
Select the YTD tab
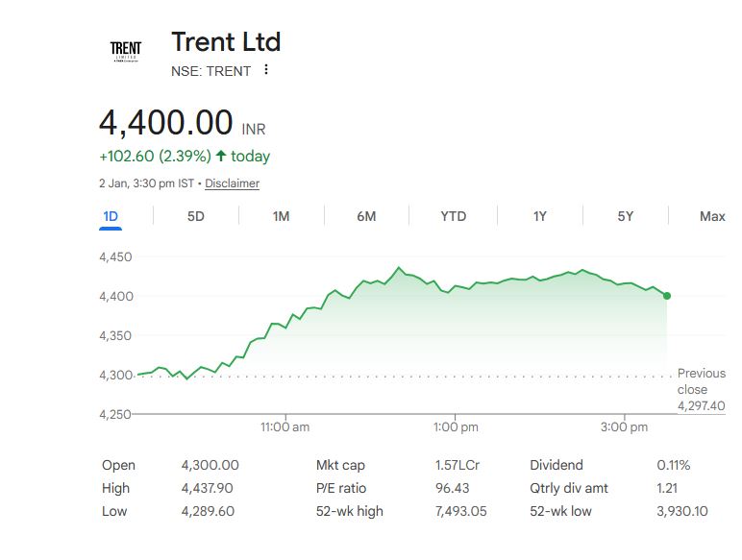point(454,216)
